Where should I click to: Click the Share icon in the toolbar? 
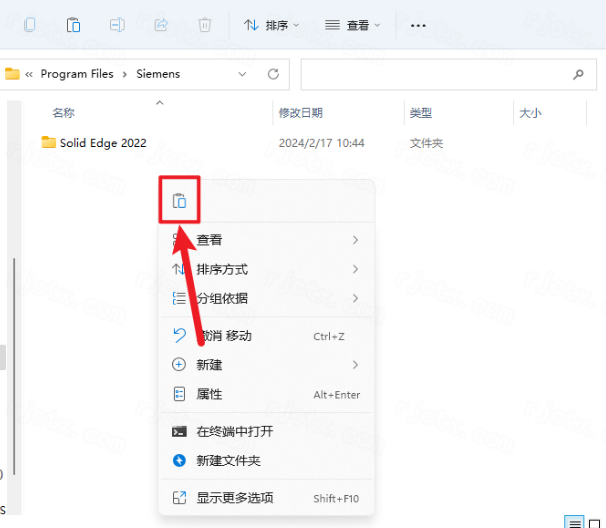pos(161,24)
